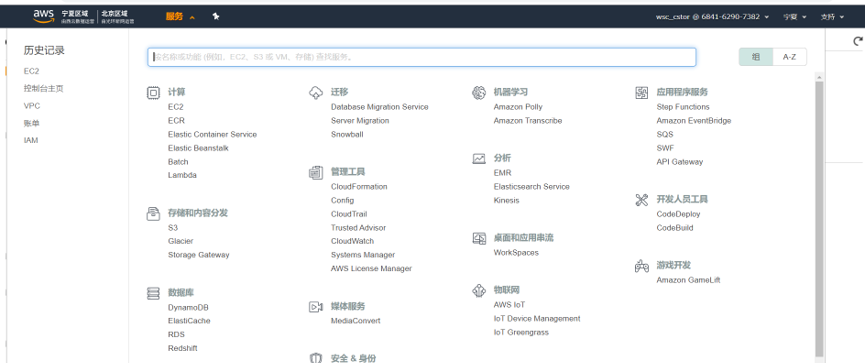
Task: Open Batch service
Action: (178, 162)
